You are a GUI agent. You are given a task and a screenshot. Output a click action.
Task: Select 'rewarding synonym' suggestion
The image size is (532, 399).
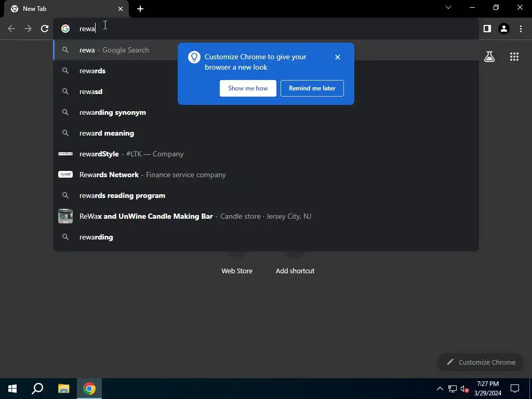pos(266,112)
